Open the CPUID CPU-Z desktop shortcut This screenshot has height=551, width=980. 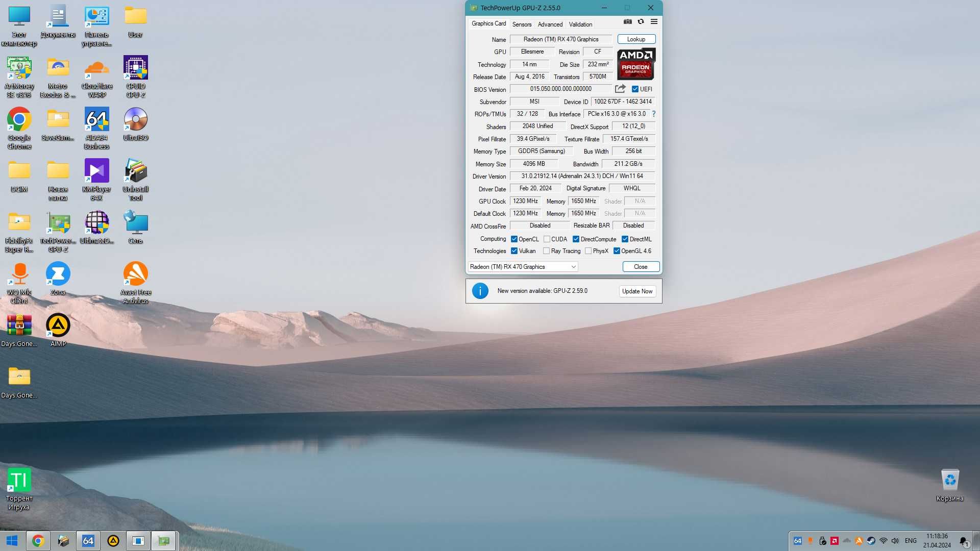pos(136,77)
